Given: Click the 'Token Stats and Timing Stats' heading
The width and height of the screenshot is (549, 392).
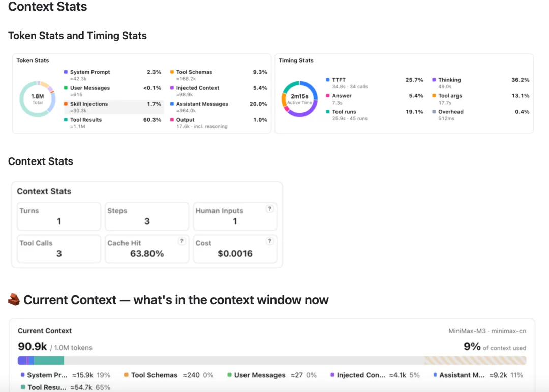Looking at the screenshot, I should tap(77, 36).
